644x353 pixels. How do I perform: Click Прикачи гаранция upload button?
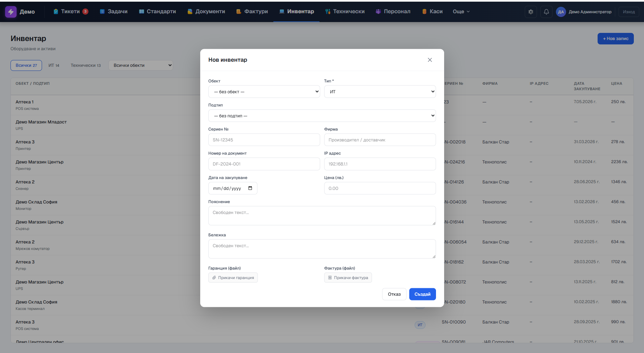(x=233, y=278)
